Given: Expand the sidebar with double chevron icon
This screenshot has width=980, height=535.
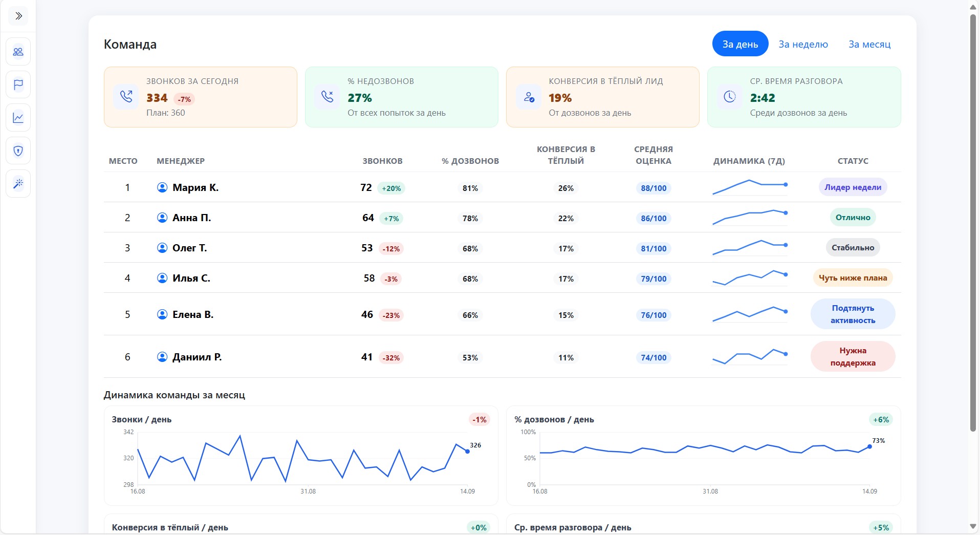Looking at the screenshot, I should tap(18, 16).
